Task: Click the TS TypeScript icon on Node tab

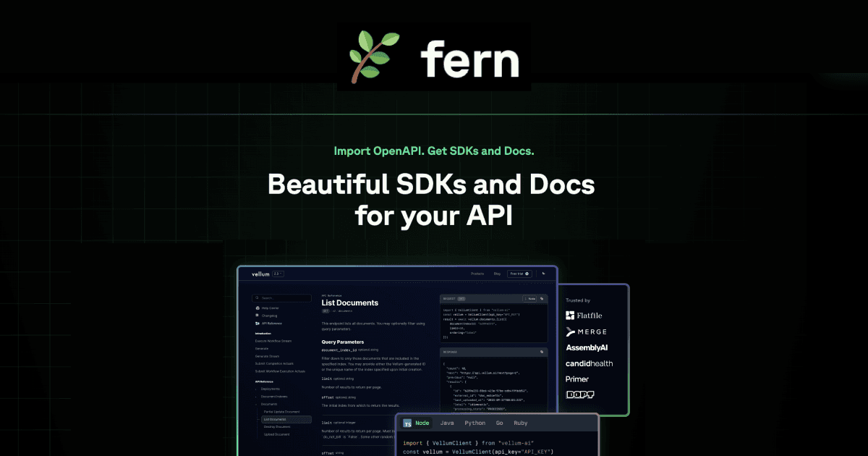Action: pos(408,423)
